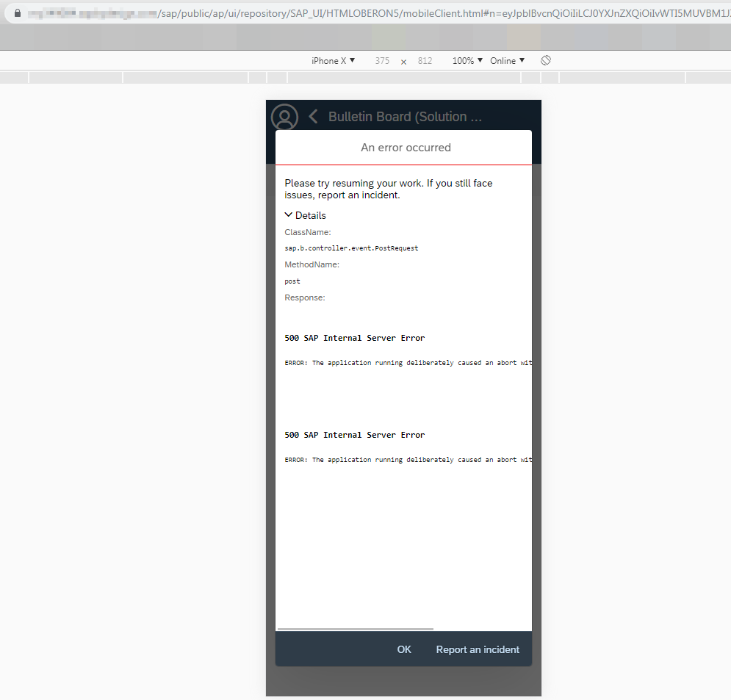731x700 pixels.
Task: Click the lock icon in address bar
Action: [x=17, y=13]
